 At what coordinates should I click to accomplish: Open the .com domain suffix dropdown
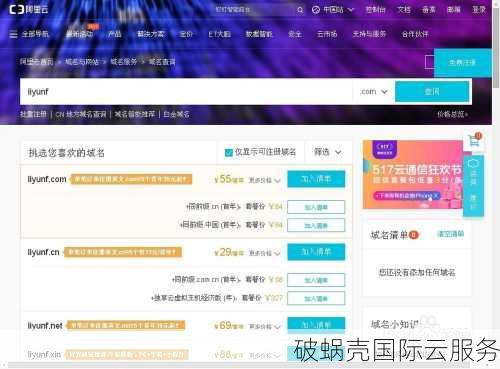coord(374,92)
